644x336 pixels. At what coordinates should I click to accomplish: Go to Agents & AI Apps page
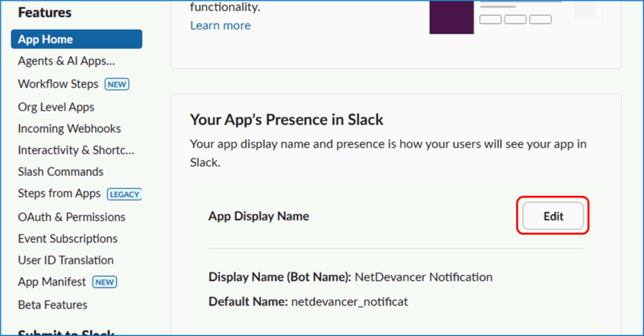point(66,61)
